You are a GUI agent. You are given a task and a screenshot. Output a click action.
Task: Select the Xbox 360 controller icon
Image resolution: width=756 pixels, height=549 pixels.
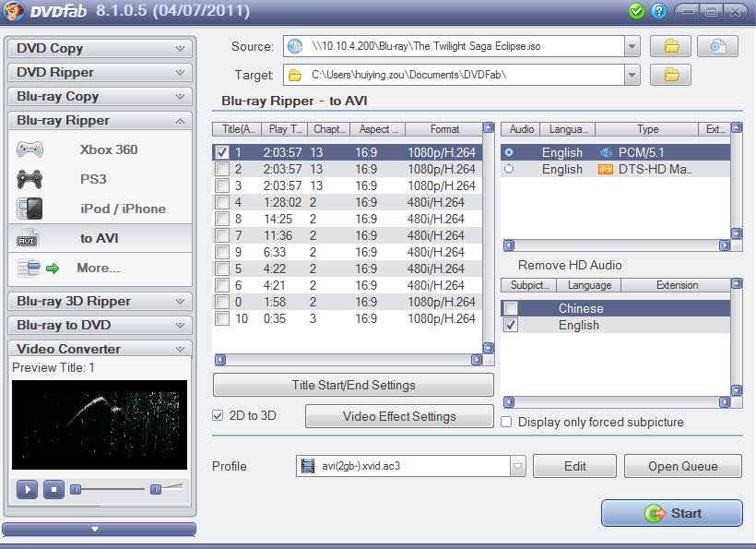point(30,149)
